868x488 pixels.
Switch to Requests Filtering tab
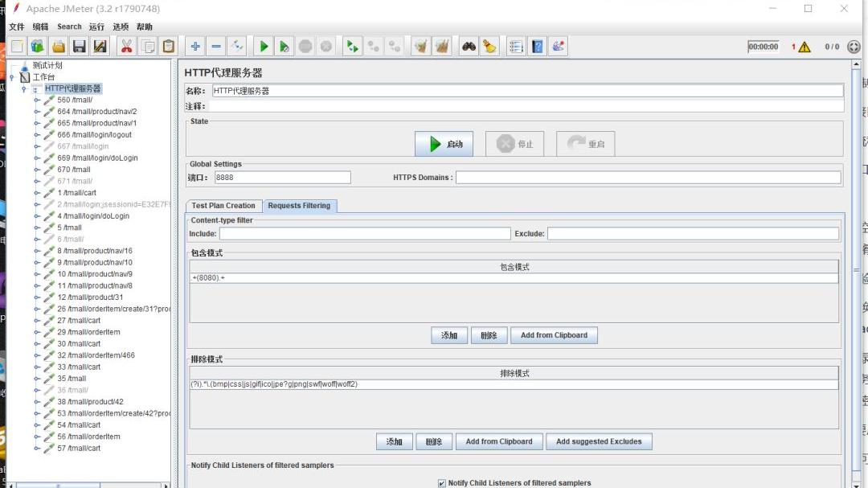(299, 206)
